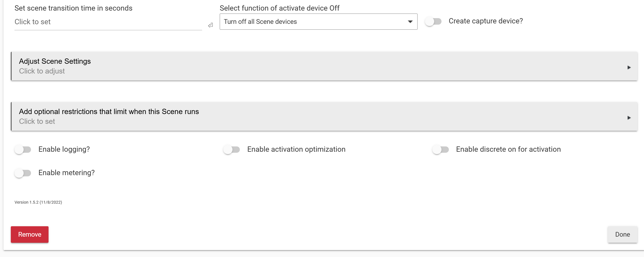Click the "Enable logging?" label text

click(x=64, y=149)
